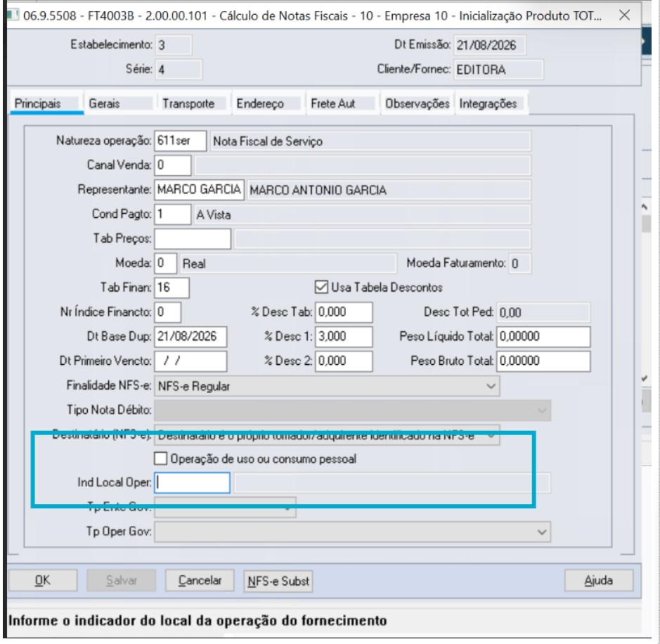Screen dimensions: 660x644
Task: Open the Destinatário (NFS-e) dropdown
Action: [327, 435]
